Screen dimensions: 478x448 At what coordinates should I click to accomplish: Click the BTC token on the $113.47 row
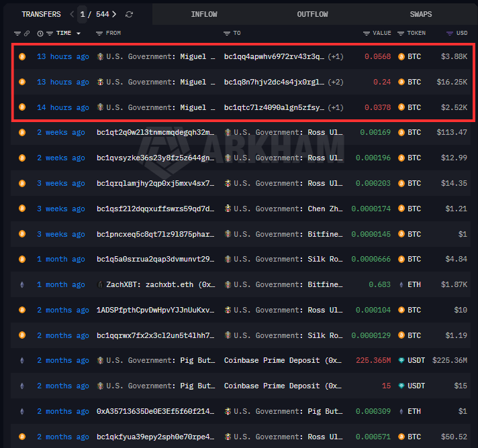[410, 133]
